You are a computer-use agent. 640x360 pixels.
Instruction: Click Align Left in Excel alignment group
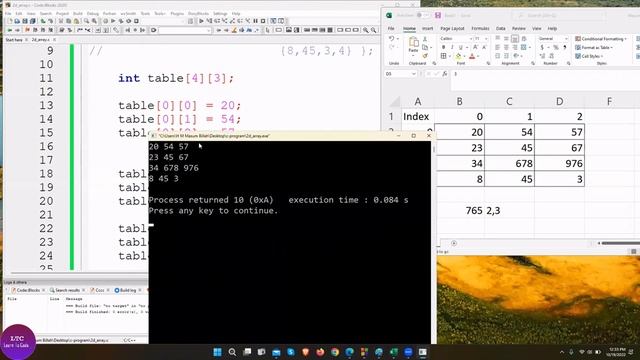[498, 47]
